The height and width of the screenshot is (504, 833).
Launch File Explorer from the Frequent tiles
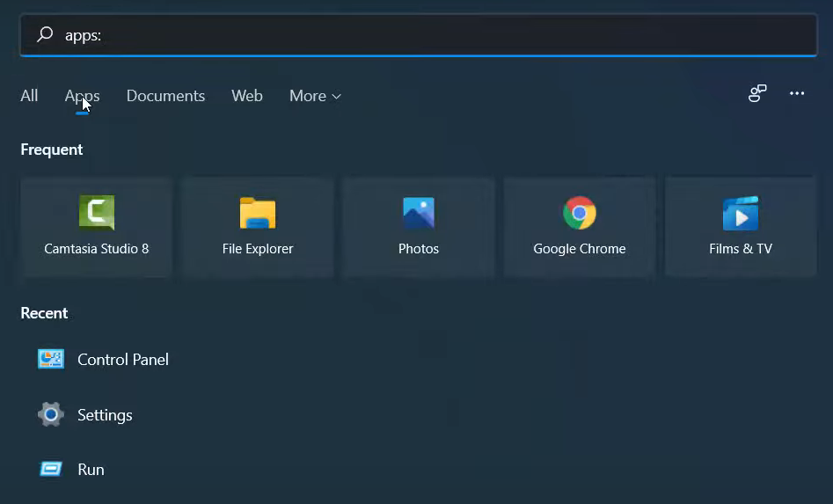coord(257,226)
